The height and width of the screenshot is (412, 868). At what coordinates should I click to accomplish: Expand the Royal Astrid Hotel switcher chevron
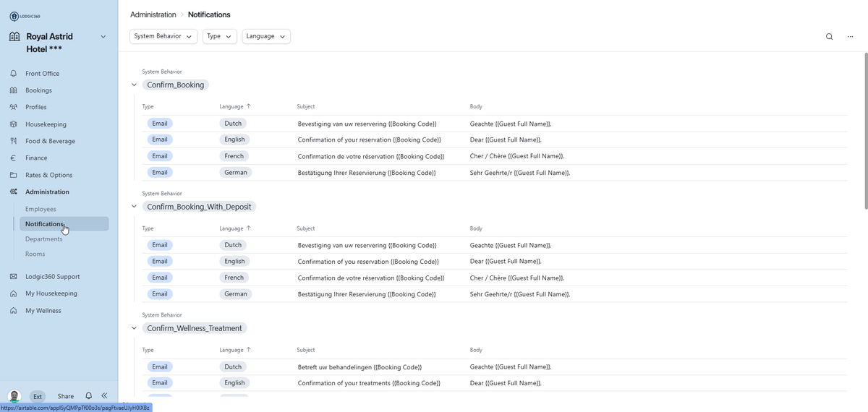103,37
